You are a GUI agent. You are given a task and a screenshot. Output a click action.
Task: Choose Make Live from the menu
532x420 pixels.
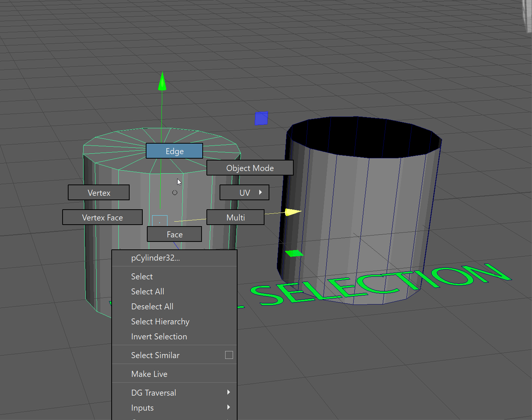(149, 374)
